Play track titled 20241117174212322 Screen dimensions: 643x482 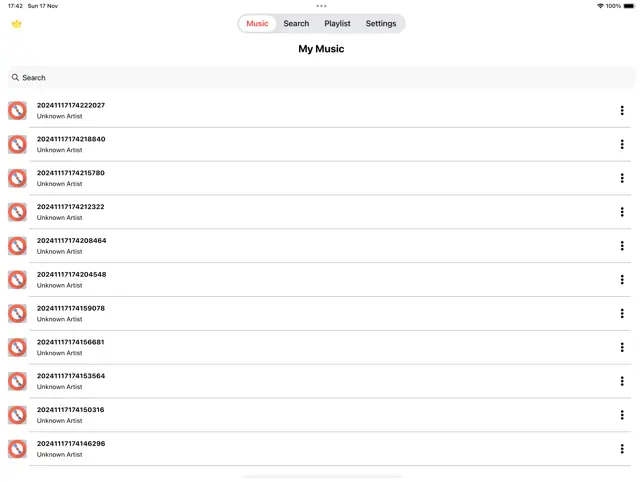(x=71, y=207)
